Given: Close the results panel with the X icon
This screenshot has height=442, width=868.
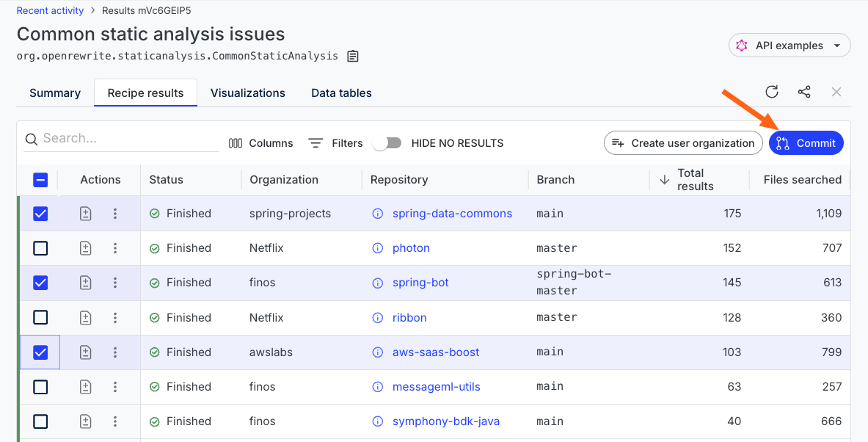Looking at the screenshot, I should click(836, 92).
